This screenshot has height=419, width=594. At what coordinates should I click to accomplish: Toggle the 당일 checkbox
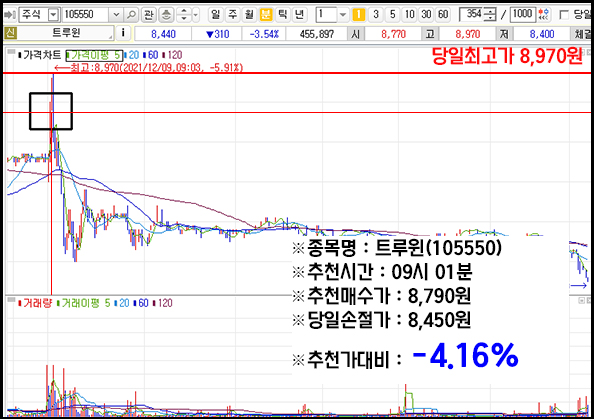(x=564, y=15)
